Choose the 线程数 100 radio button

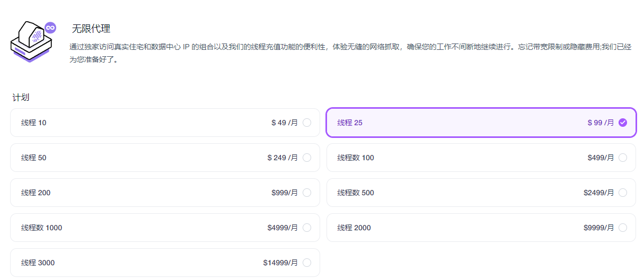click(x=623, y=158)
